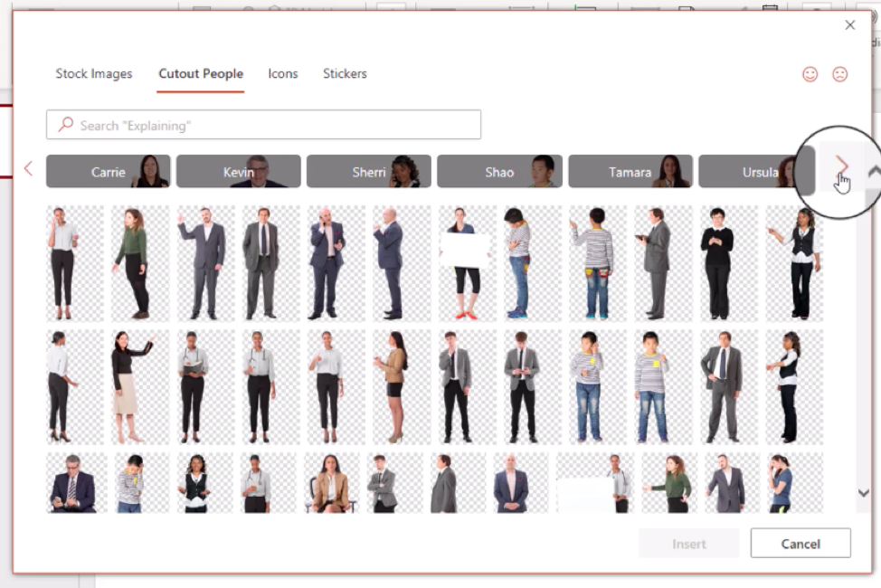This screenshot has height=588, width=881.
Task: Select the Sherri person category
Action: click(x=369, y=171)
